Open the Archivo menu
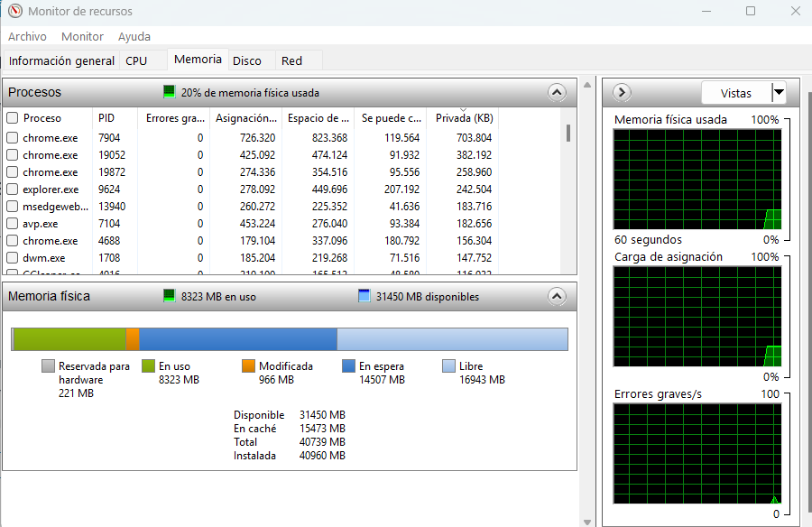The height and width of the screenshot is (527, 812). 27,36
